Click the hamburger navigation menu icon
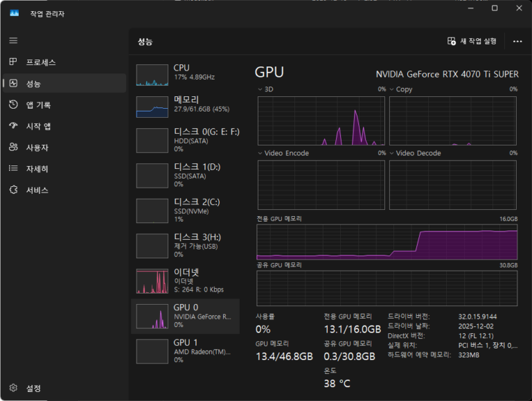532x401 pixels. pyautogui.click(x=13, y=41)
